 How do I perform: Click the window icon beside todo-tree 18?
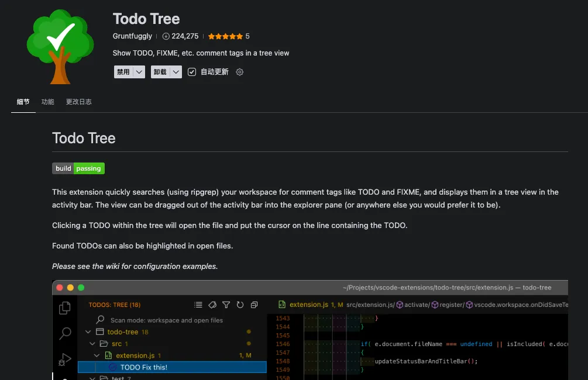pyautogui.click(x=99, y=331)
